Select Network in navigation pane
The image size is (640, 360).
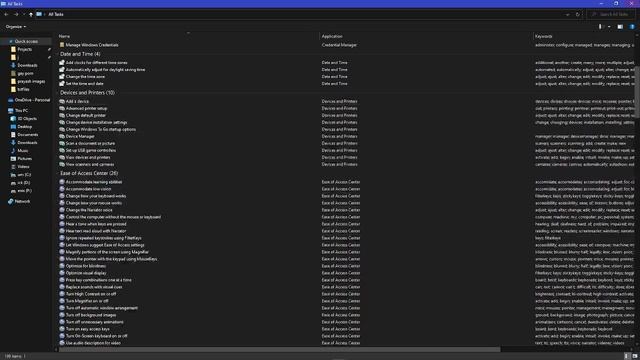22,201
